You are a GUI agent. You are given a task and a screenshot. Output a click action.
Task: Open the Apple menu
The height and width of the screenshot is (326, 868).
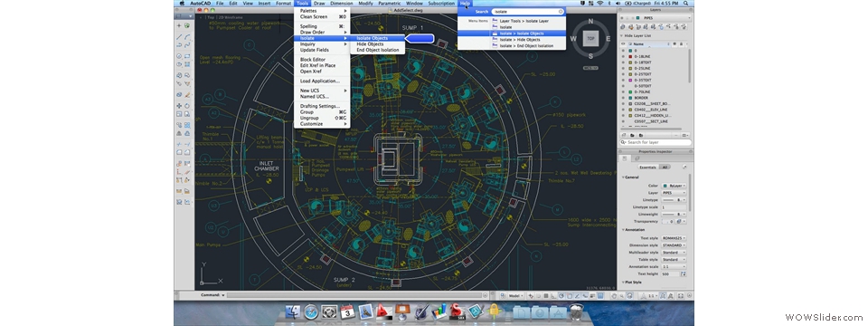(x=181, y=3)
